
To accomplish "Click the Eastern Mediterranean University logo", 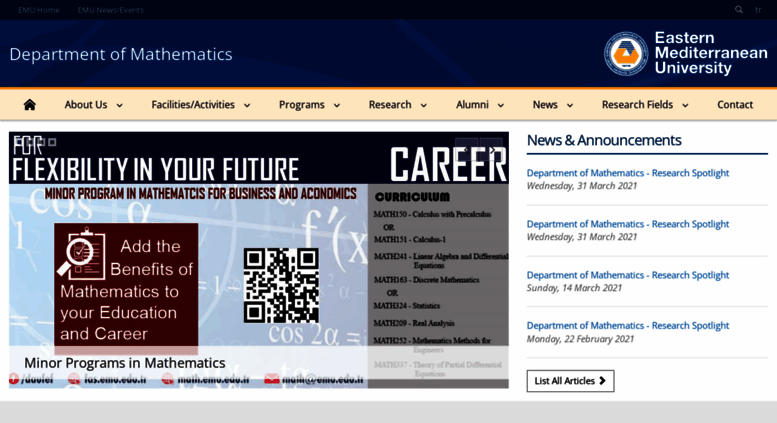I will pos(685,53).
